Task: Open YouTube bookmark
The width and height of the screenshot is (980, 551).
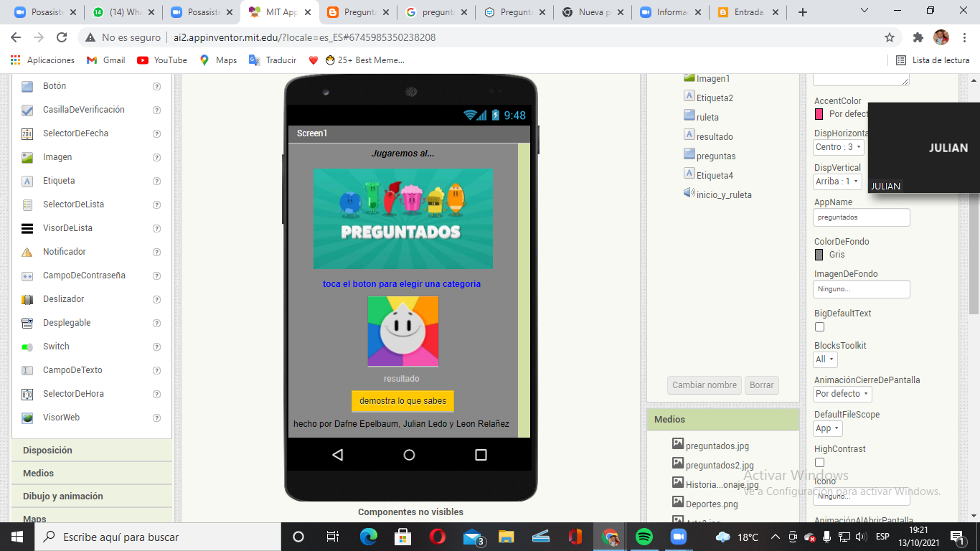Action: (x=162, y=60)
